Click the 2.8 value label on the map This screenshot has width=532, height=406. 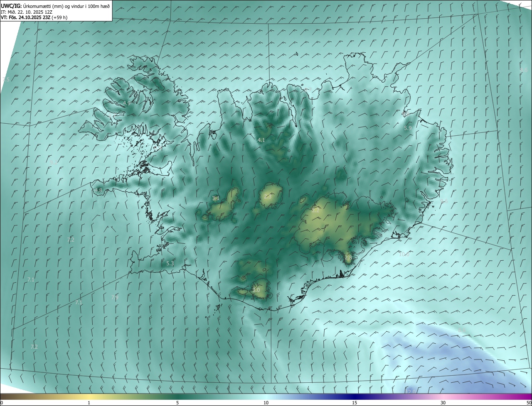pos(348,258)
